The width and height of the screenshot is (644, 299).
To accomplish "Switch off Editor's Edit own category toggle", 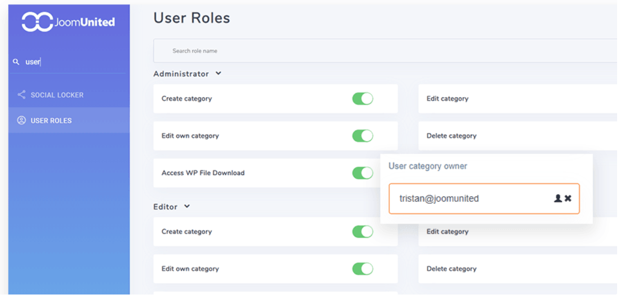I will [x=362, y=269].
